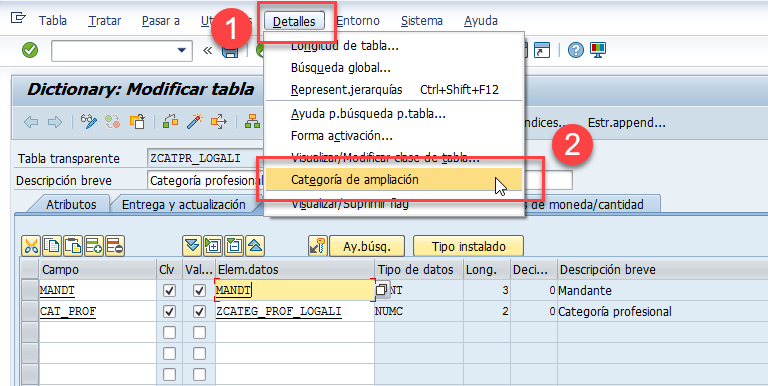The width and height of the screenshot is (768, 386).
Task: Uncheck the Val checkbox for CAT_PROF
Action: (x=199, y=312)
